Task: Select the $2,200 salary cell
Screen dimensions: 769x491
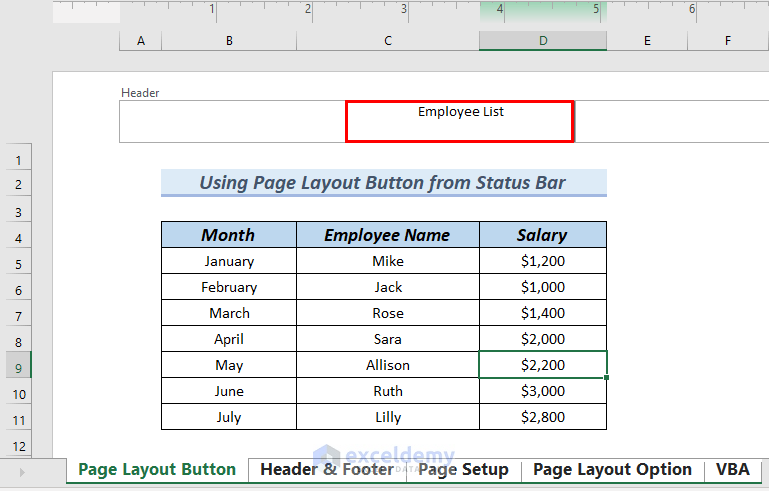Action: tap(543, 364)
